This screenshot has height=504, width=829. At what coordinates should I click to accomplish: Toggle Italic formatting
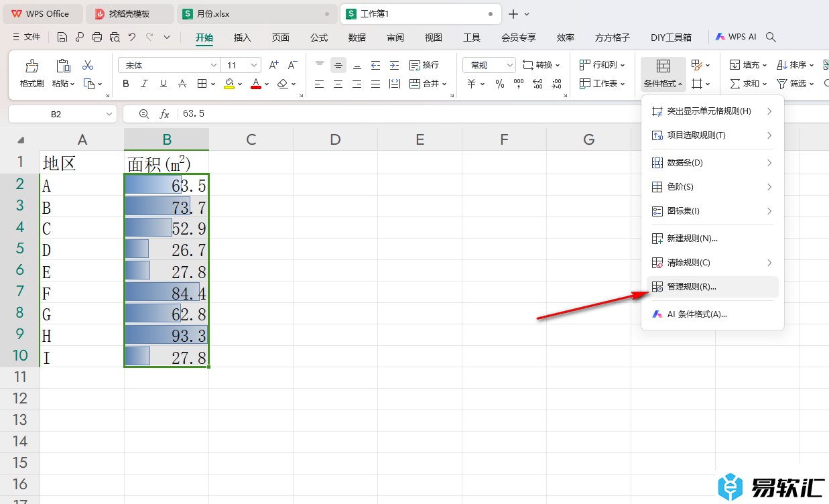[x=145, y=84]
